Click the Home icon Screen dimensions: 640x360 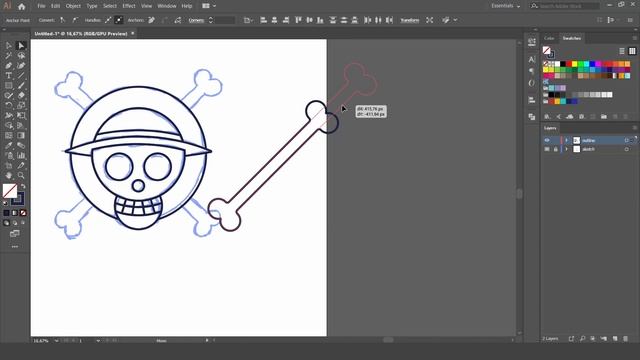click(22, 6)
